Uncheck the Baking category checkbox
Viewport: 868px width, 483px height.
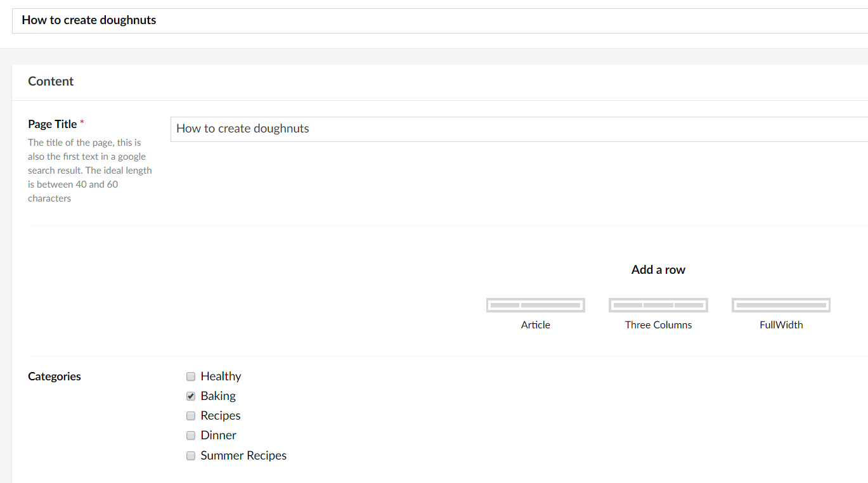coord(191,396)
